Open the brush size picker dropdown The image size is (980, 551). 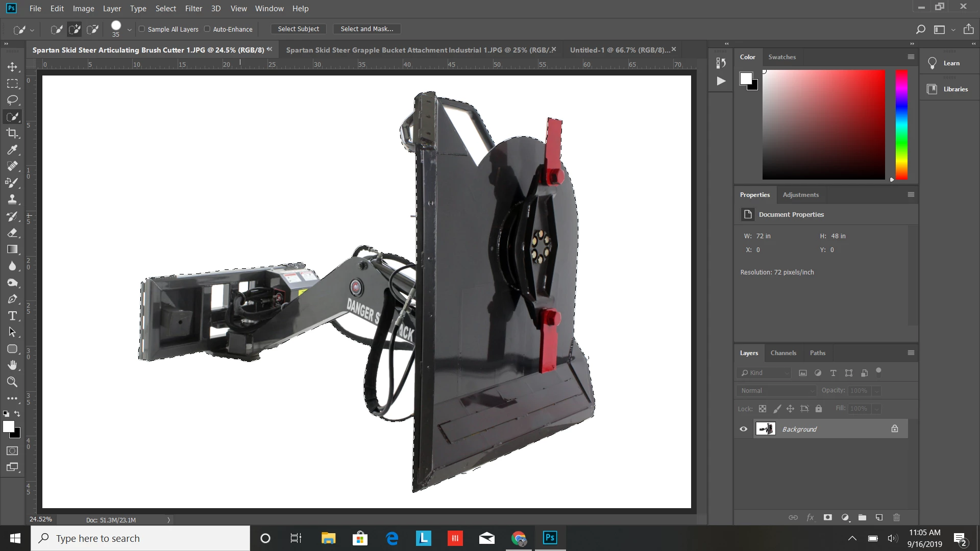tap(130, 30)
